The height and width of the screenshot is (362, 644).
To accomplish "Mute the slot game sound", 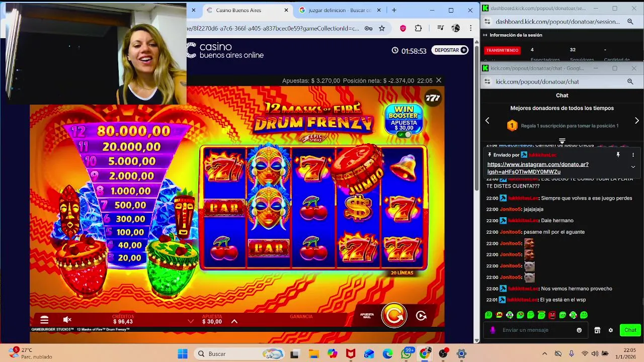I will coord(67,320).
